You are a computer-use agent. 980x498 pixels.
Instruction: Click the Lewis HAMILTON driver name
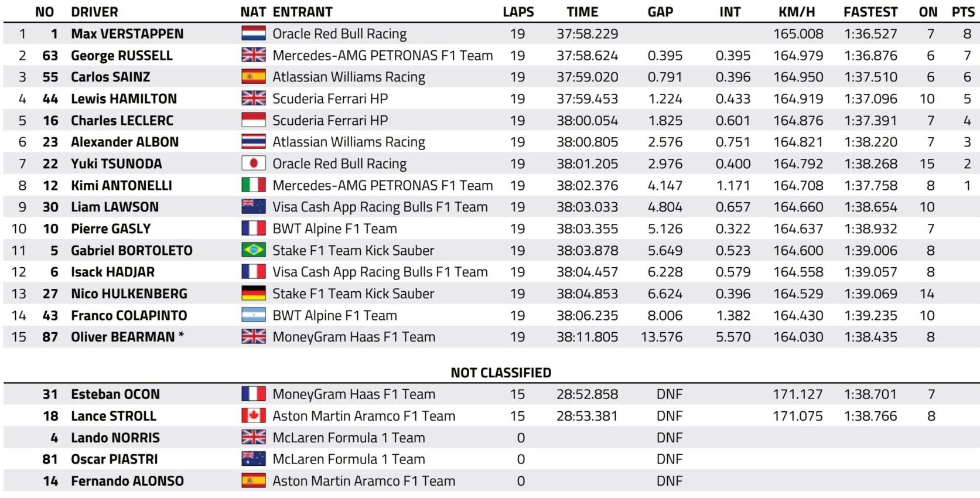click(x=124, y=98)
